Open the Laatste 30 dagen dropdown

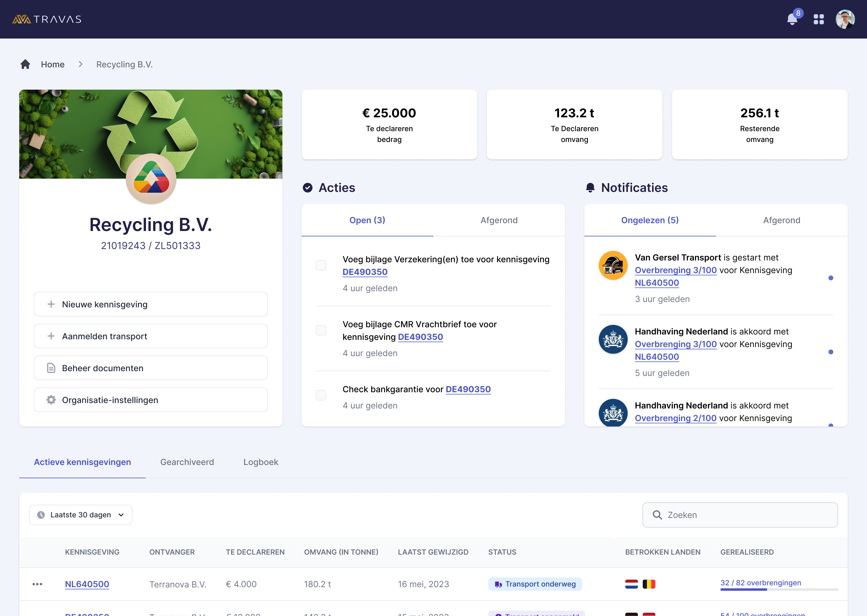80,515
